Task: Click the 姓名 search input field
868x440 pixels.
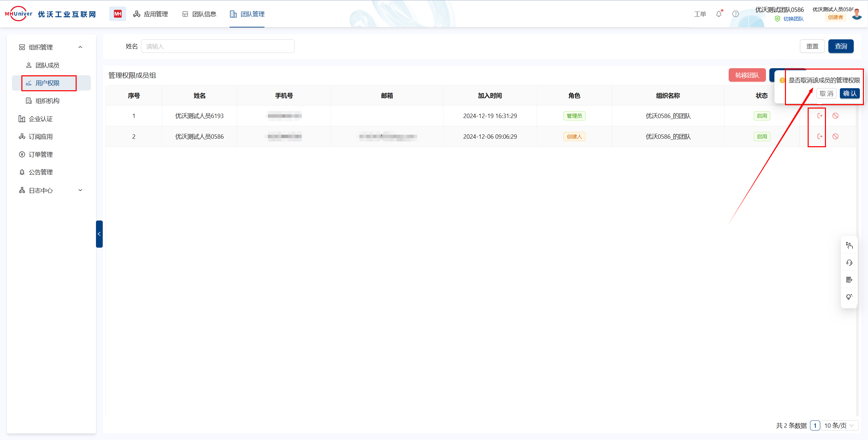Action: coord(217,46)
